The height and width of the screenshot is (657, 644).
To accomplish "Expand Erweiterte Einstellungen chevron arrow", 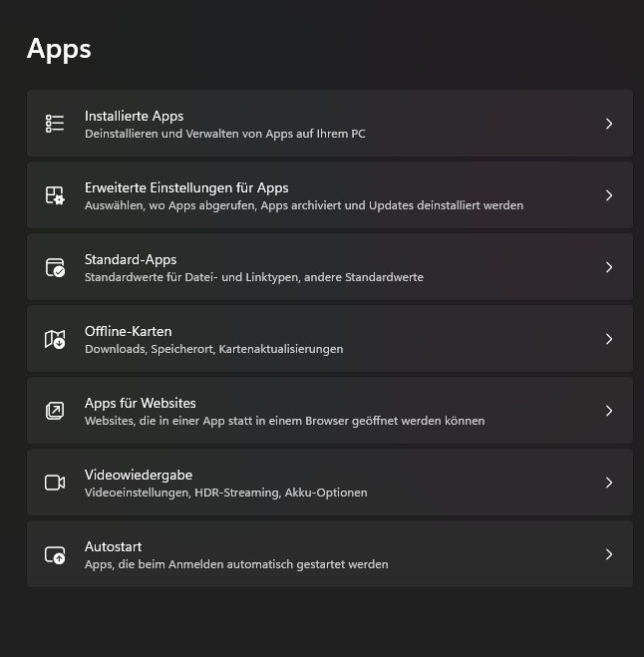I will point(608,195).
